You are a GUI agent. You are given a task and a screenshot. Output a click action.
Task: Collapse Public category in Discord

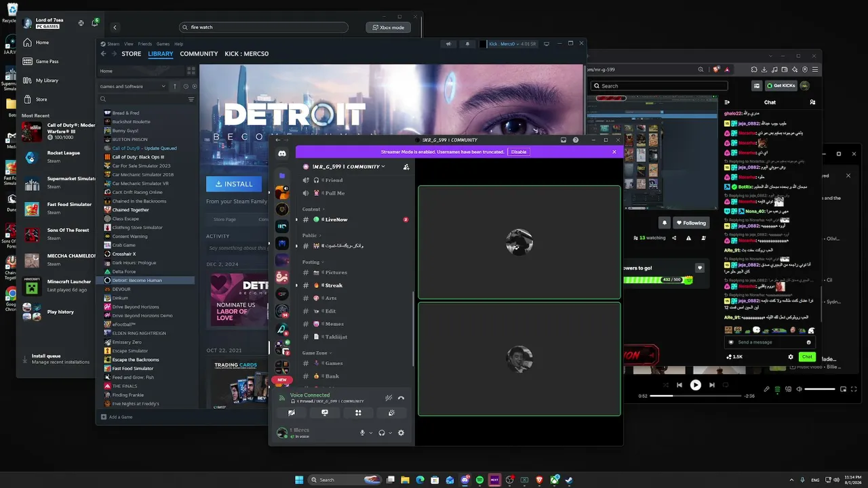[311, 235]
